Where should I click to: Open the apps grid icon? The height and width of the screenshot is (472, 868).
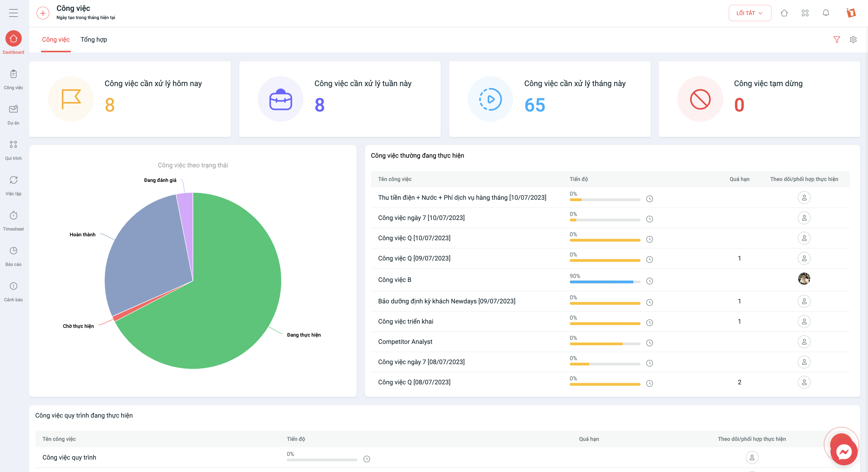click(x=805, y=13)
